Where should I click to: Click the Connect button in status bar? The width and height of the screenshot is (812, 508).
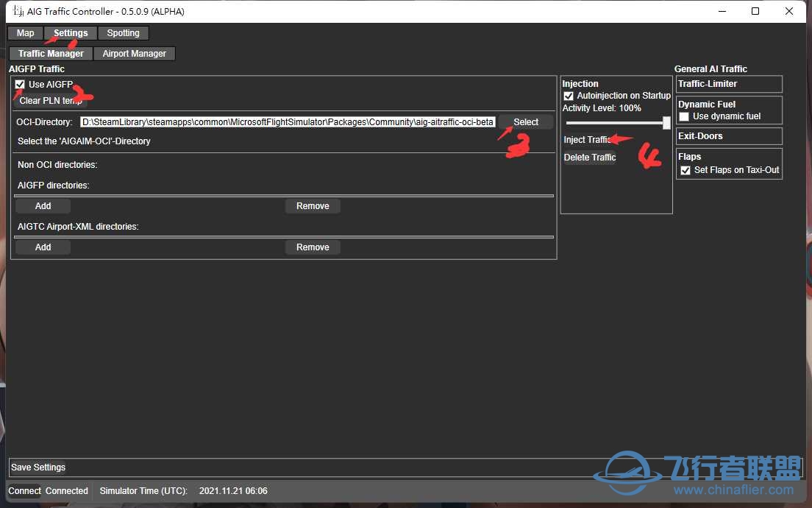point(24,491)
